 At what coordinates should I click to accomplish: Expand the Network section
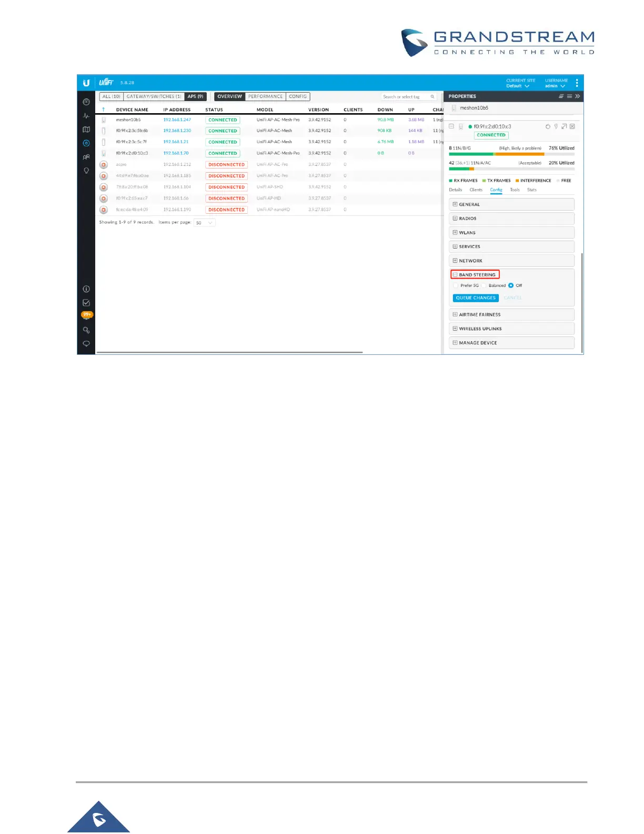(x=511, y=261)
